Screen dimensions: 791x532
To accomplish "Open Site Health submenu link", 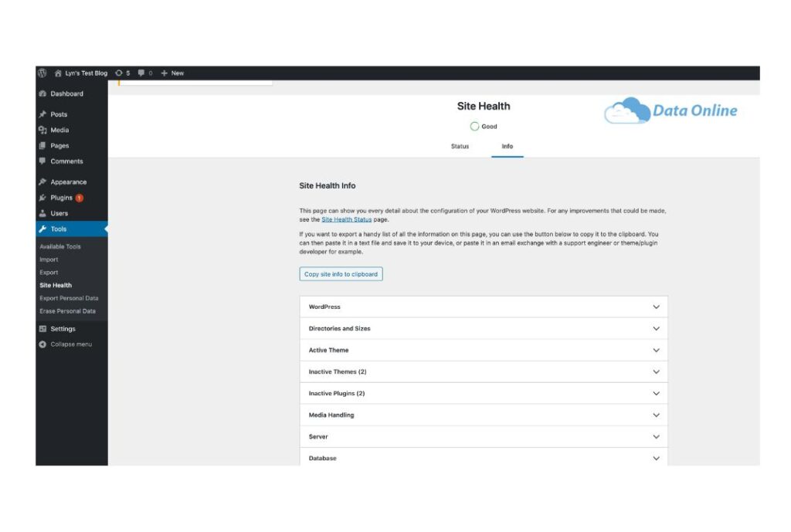I will click(56, 286).
